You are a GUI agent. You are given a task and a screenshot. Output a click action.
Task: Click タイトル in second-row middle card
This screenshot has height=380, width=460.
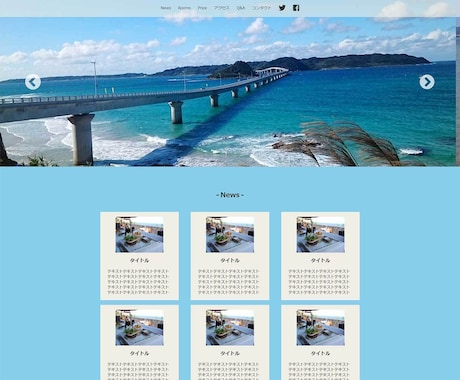[230, 353]
